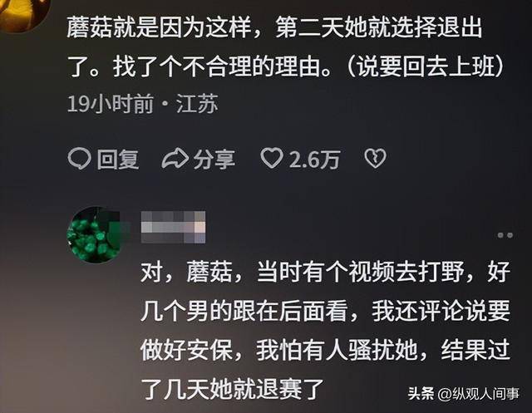Click the 19小时前 timestamp

(x=111, y=103)
